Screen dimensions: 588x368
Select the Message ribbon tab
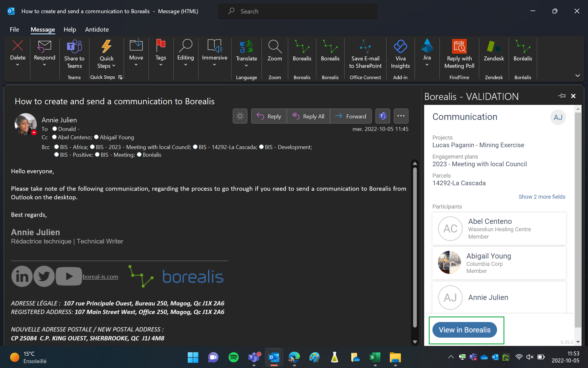43,29
